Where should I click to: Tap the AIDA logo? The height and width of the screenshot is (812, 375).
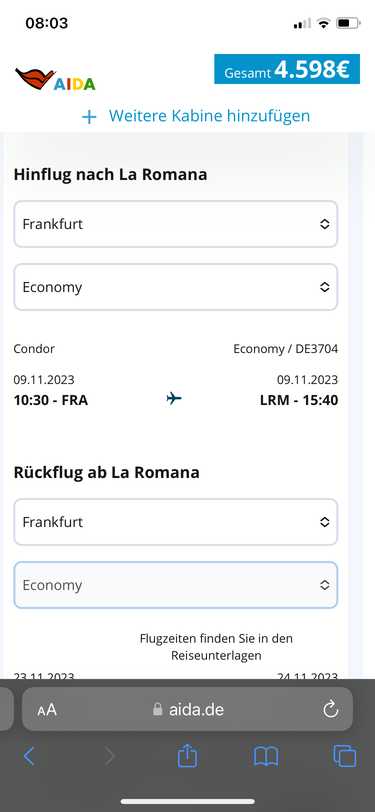click(x=55, y=79)
